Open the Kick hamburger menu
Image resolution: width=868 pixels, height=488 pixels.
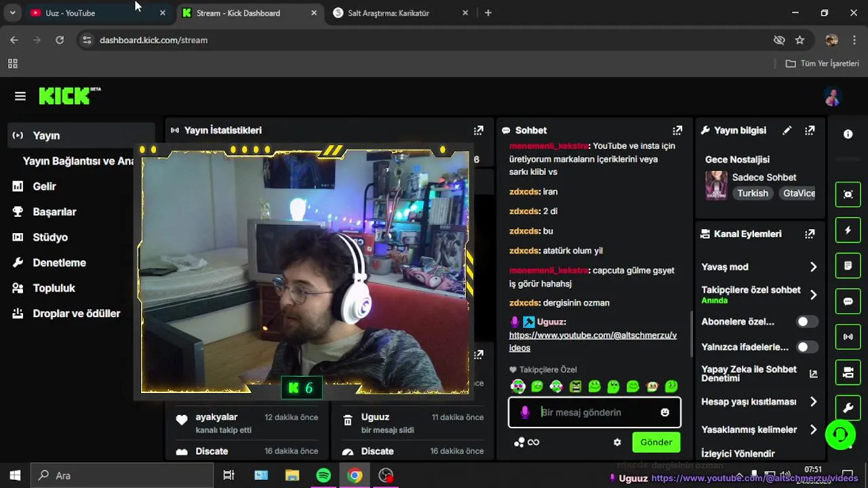[x=20, y=96]
